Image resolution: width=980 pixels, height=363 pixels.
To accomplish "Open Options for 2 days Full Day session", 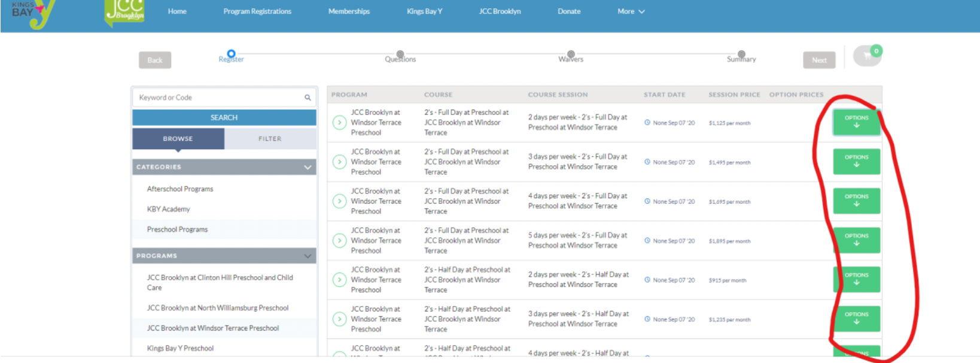I will tap(856, 122).
